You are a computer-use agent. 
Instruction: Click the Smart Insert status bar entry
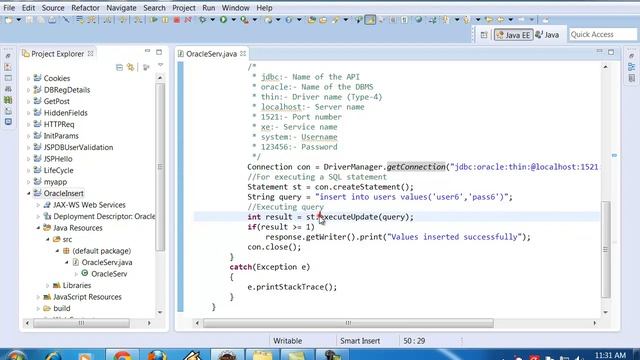(360, 341)
